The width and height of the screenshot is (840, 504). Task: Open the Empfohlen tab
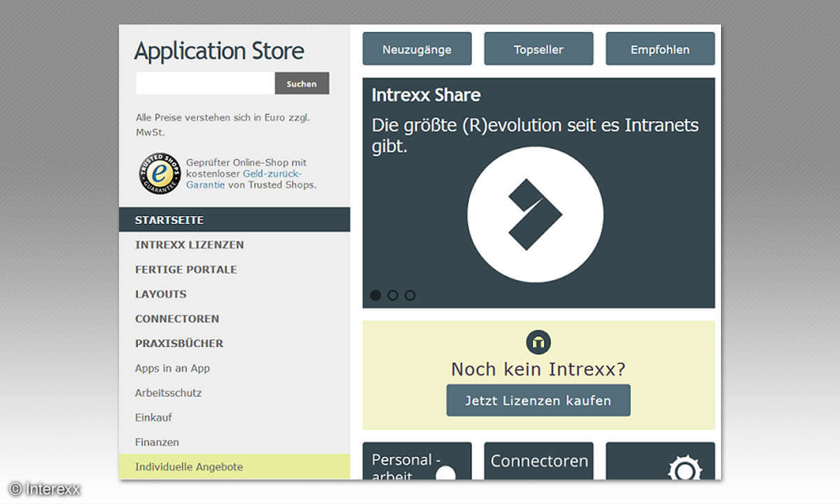pyautogui.click(x=660, y=49)
